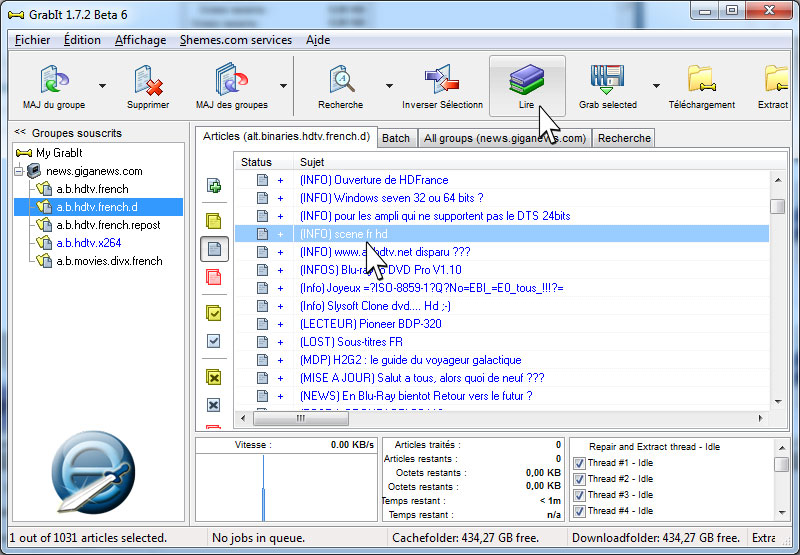Click the Extract folder icon in toolbar
Screen dimensions: 800x555
(777, 80)
